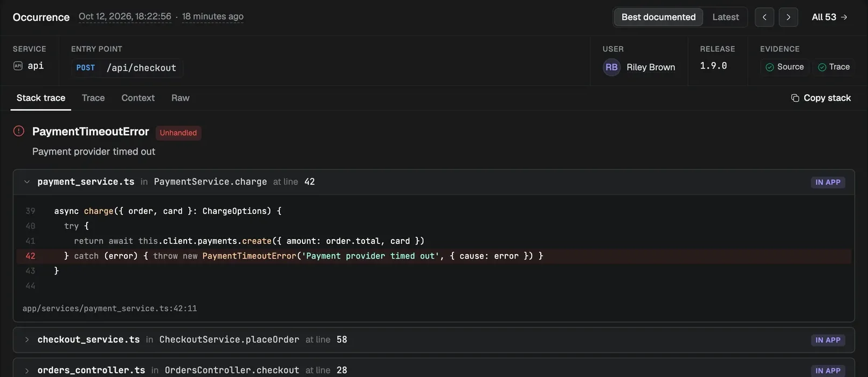Click the PaymentTimeoutError title
The width and height of the screenshot is (868, 377).
click(91, 131)
